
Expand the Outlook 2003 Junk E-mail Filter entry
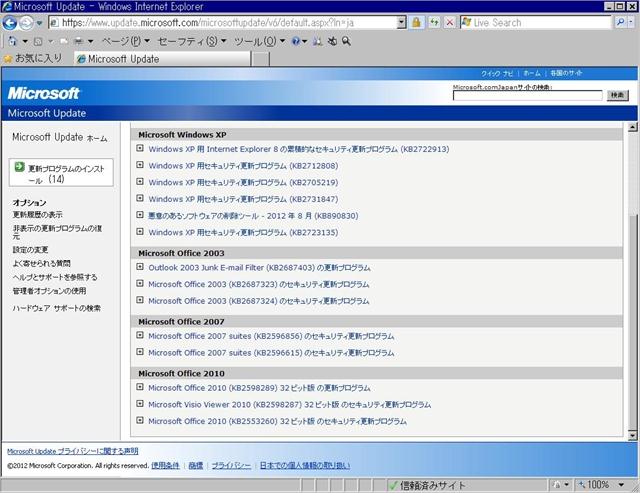coord(140,266)
